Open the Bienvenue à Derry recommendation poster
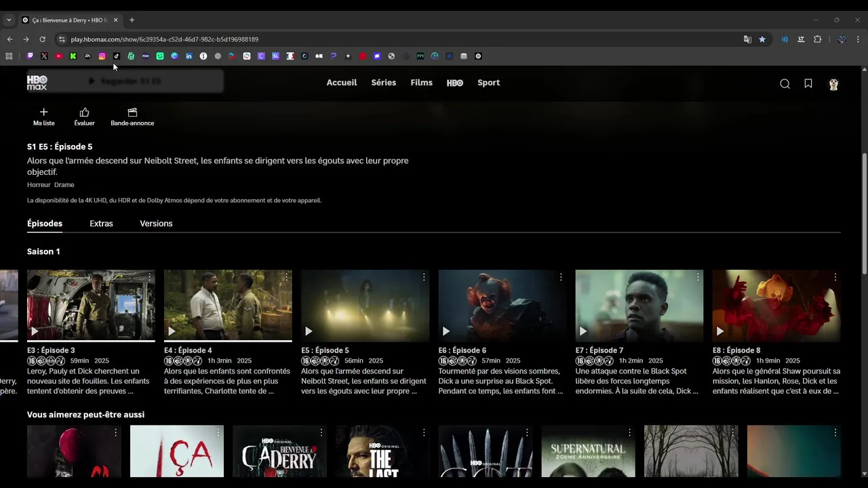868x488 pixels. coord(279,451)
